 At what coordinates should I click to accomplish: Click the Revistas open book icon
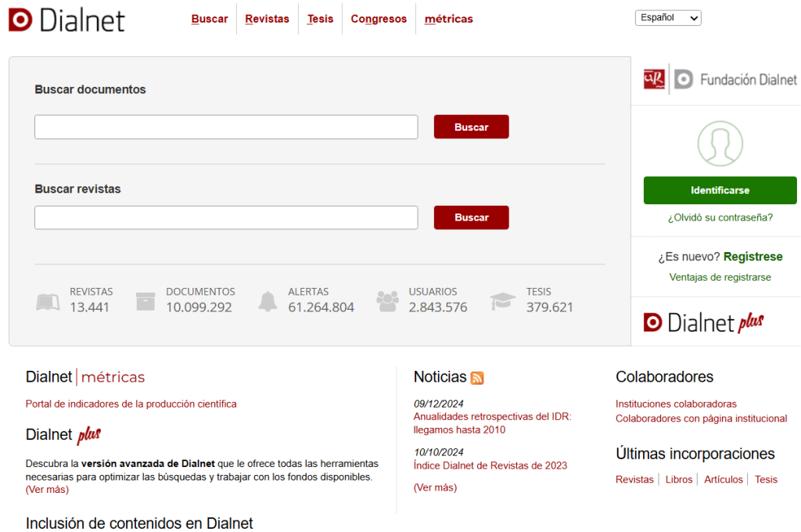[x=48, y=301]
